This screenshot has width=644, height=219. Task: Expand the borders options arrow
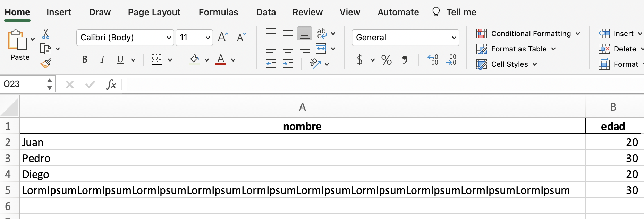click(x=170, y=60)
